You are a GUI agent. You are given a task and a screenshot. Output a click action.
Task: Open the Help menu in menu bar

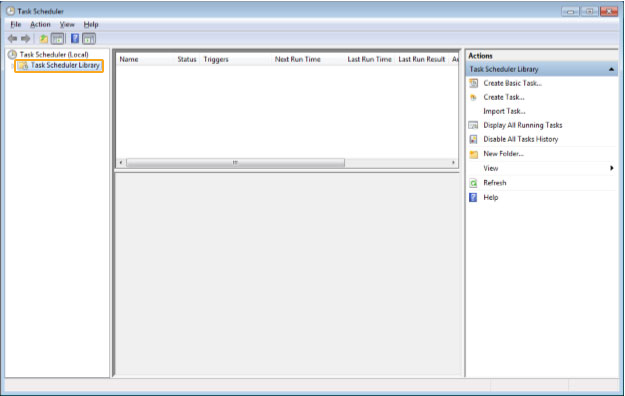[x=91, y=25]
